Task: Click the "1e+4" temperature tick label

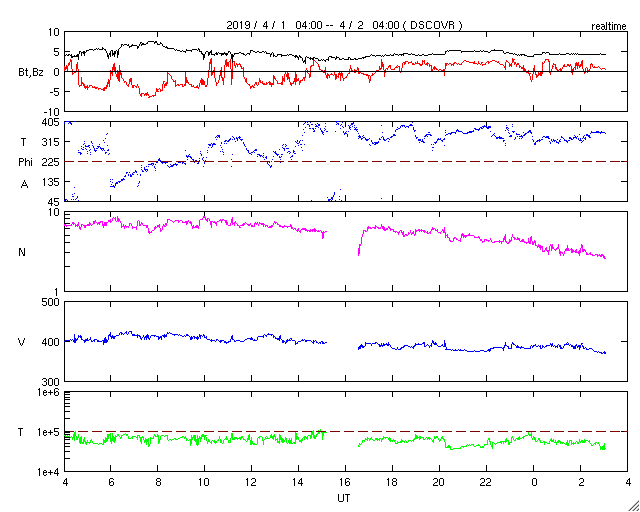Action: (49, 472)
